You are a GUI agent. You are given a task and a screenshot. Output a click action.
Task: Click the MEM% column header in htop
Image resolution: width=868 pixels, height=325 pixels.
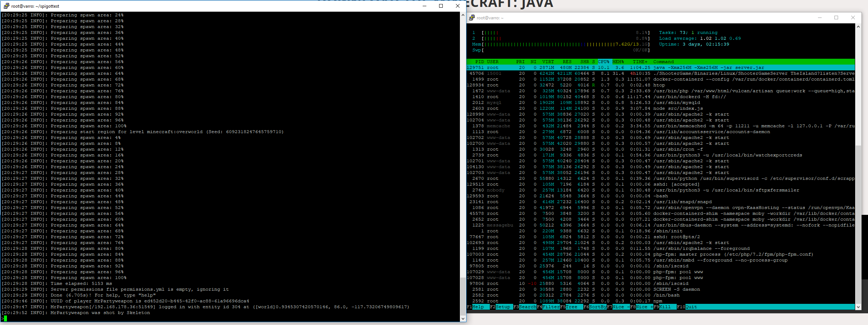(x=618, y=62)
